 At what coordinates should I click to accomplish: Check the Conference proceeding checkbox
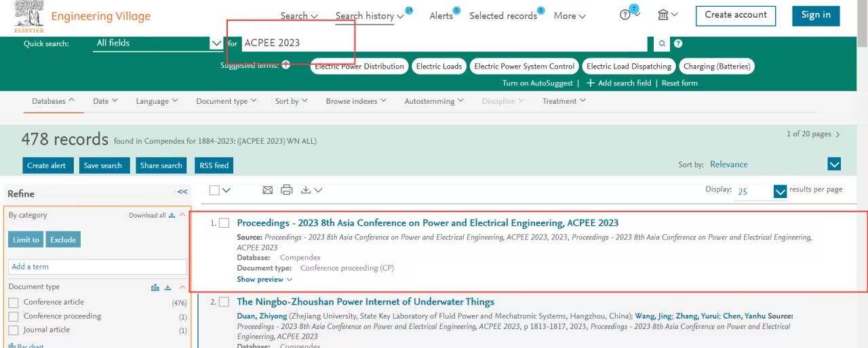pyautogui.click(x=14, y=317)
